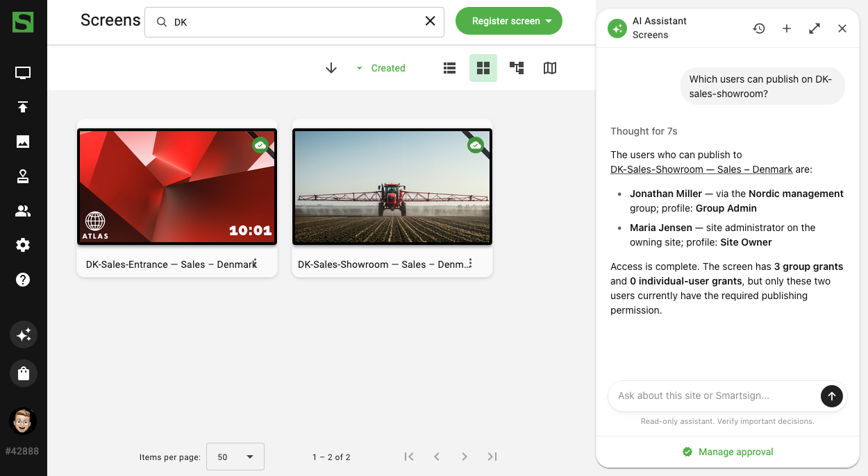Open the Users icon in the sidebar
Viewport: 868px width, 476px height.
(23, 211)
